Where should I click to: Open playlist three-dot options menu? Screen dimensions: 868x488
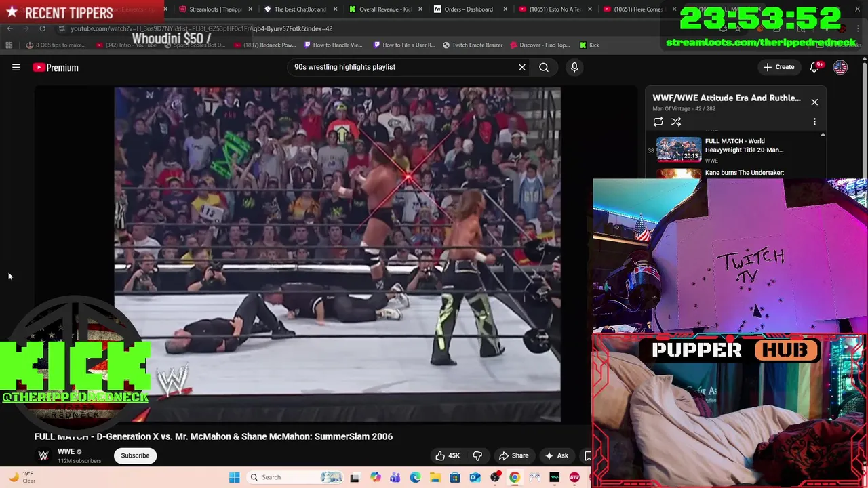point(814,122)
